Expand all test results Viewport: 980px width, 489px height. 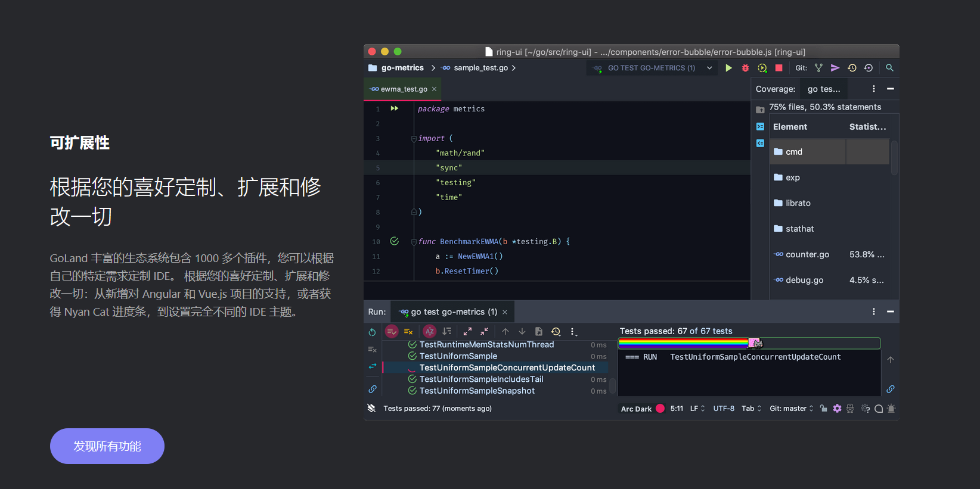click(467, 331)
